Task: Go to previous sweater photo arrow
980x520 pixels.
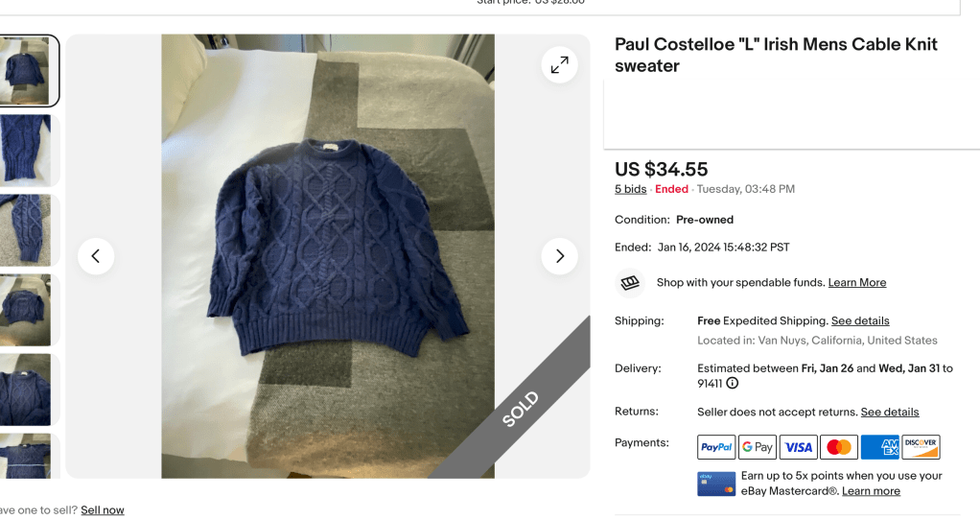Action: 96,256
